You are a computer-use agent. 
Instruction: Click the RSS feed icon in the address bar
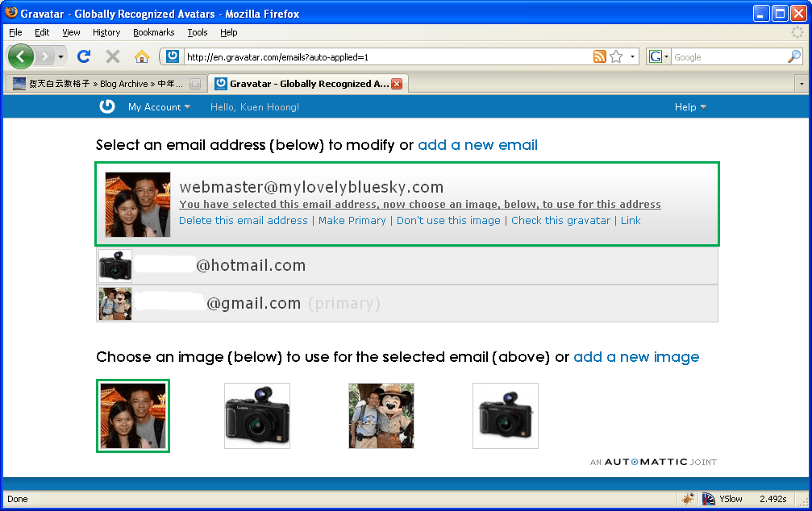click(599, 56)
